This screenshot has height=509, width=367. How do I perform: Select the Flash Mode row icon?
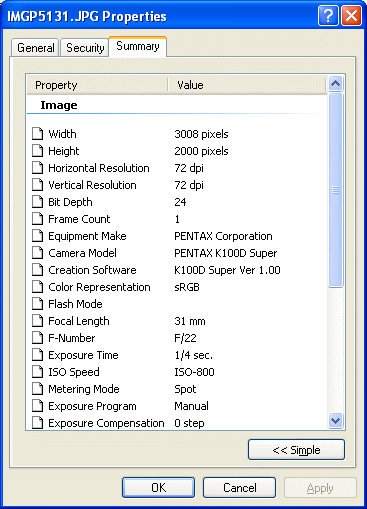[x=38, y=304]
